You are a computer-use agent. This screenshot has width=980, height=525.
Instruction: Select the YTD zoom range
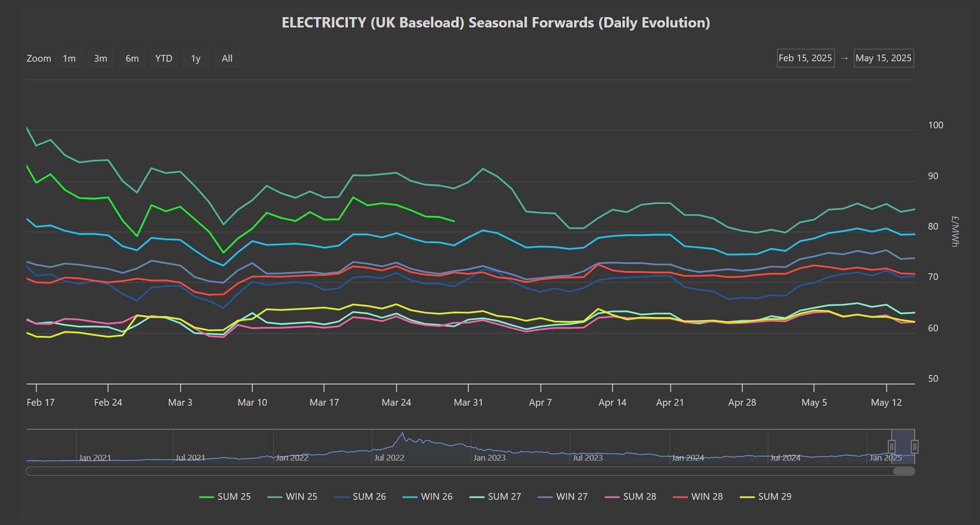[164, 59]
